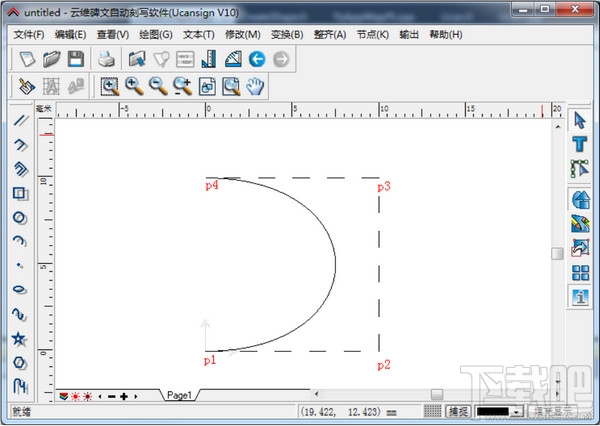Open a file with the folder icon
Image resolution: width=600 pixels, height=426 pixels.
52,60
